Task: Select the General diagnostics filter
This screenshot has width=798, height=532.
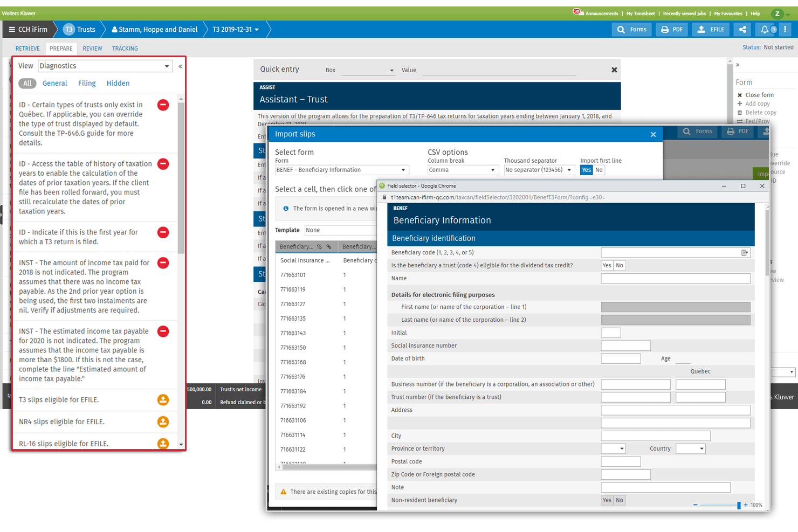Action: pyautogui.click(x=55, y=84)
